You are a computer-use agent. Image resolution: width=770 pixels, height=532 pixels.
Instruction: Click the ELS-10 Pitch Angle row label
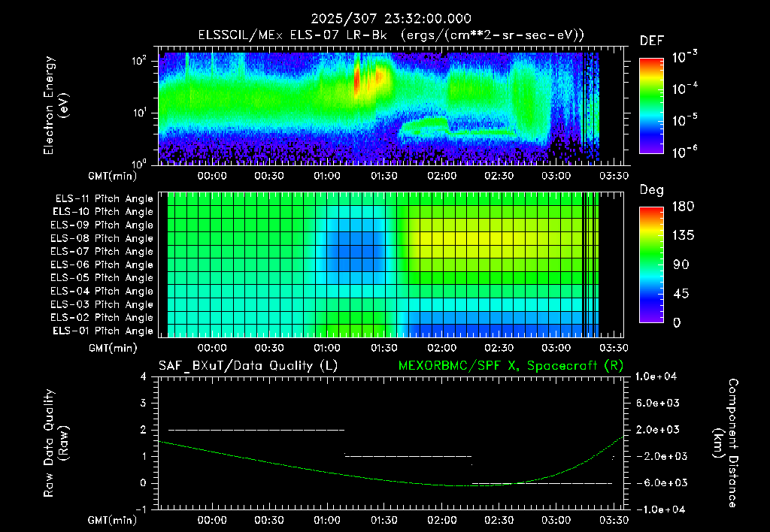(103, 212)
